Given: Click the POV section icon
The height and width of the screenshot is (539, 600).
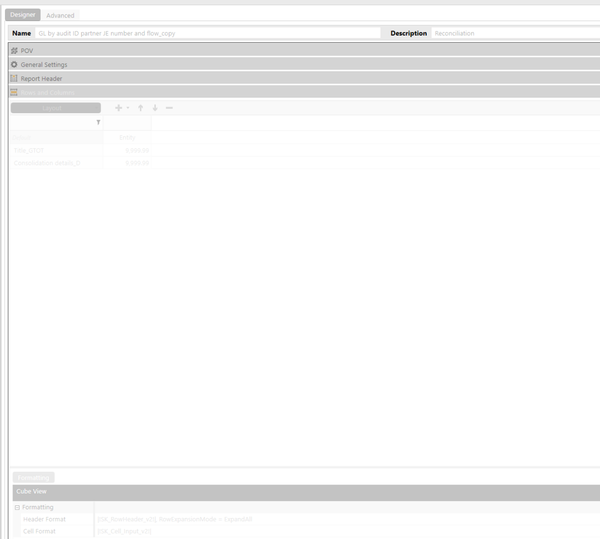Looking at the screenshot, I should pyautogui.click(x=14, y=50).
